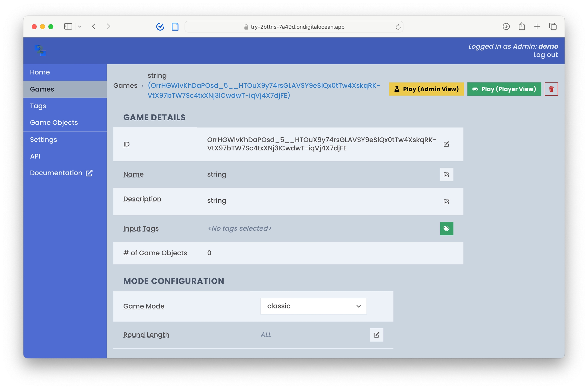Edit the Name field via pencil icon
The width and height of the screenshot is (588, 389).
(x=446, y=174)
